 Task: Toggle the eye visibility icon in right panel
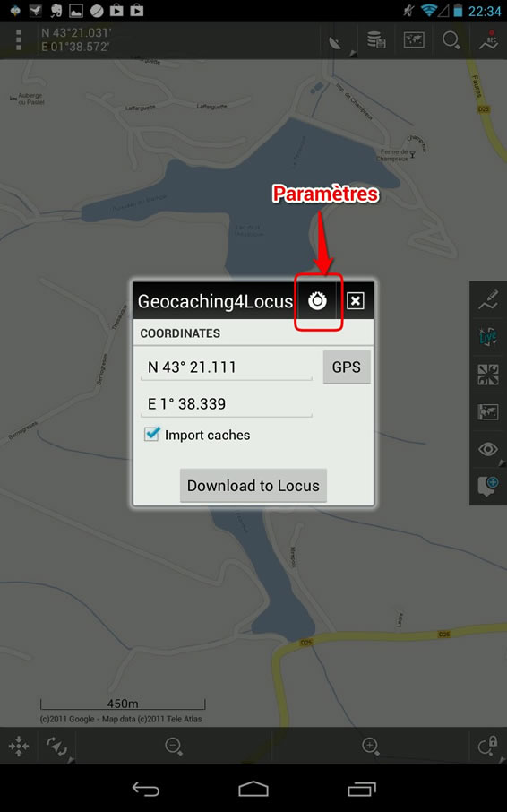click(x=488, y=449)
